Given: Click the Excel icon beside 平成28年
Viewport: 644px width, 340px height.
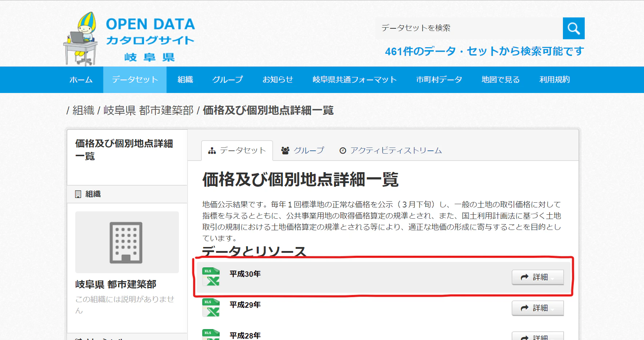Looking at the screenshot, I should 211,335.
